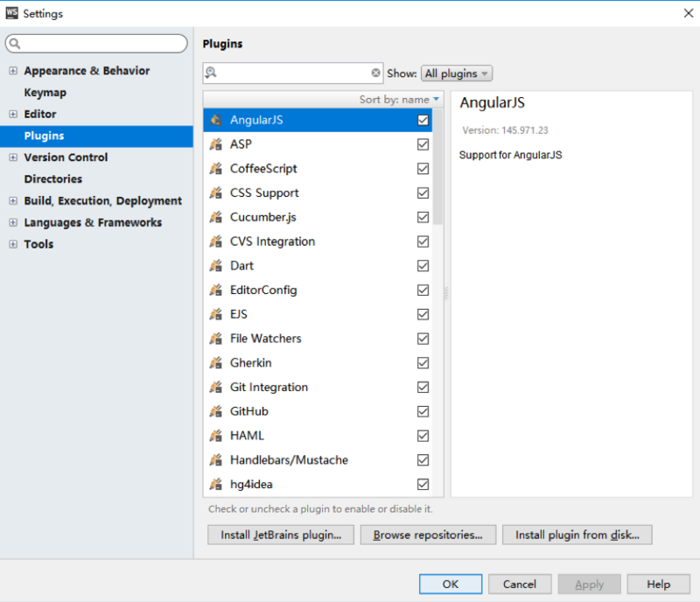Click the Cucumber.js plugin icon

[216, 217]
